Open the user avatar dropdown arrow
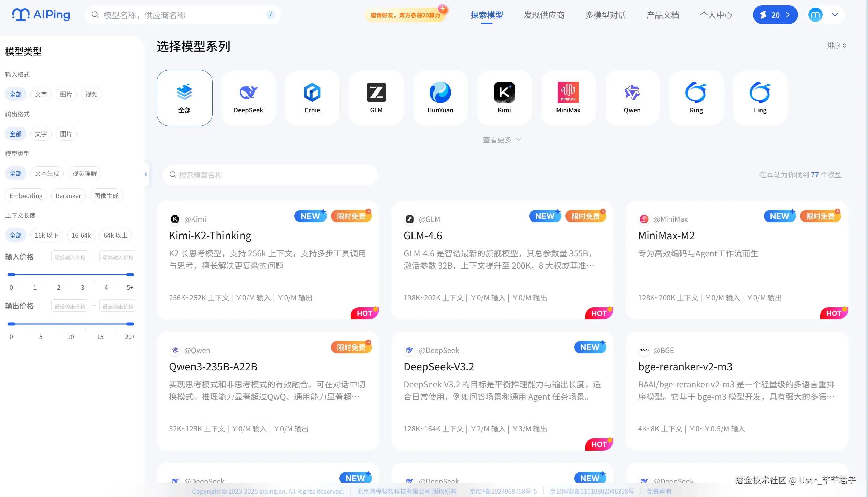Screen dimensions: 868x497 tap(835, 15)
